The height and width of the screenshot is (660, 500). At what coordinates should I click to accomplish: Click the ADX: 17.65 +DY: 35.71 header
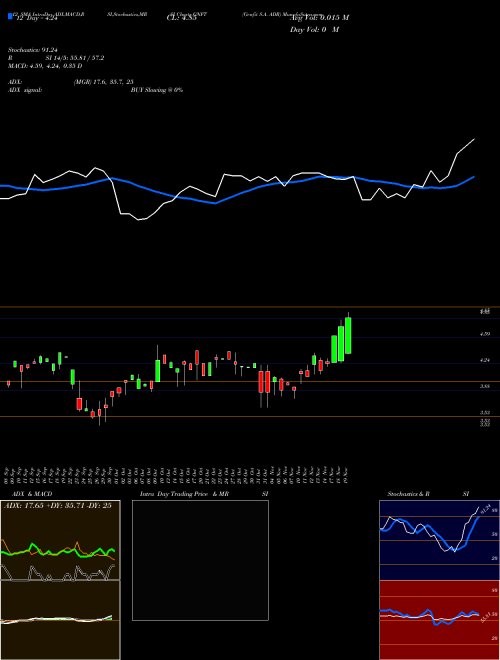point(58,506)
